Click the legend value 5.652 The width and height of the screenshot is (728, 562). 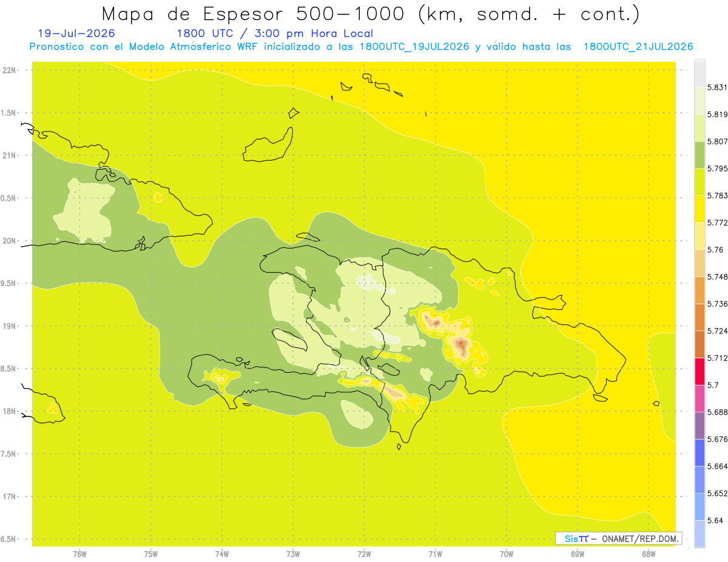(718, 493)
